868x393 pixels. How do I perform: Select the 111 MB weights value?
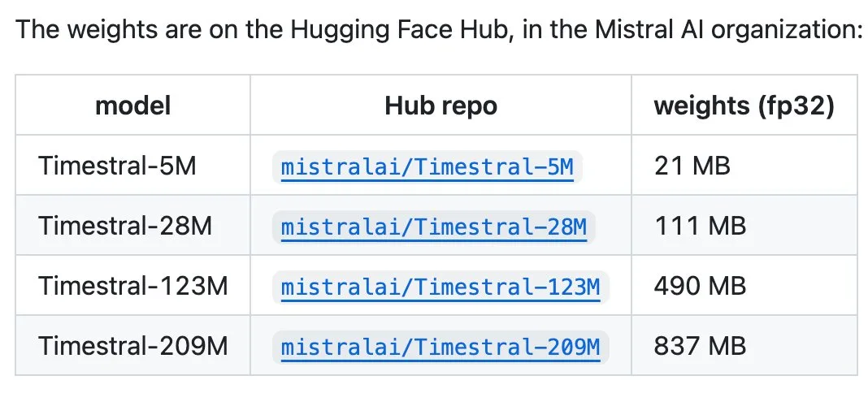click(x=701, y=226)
